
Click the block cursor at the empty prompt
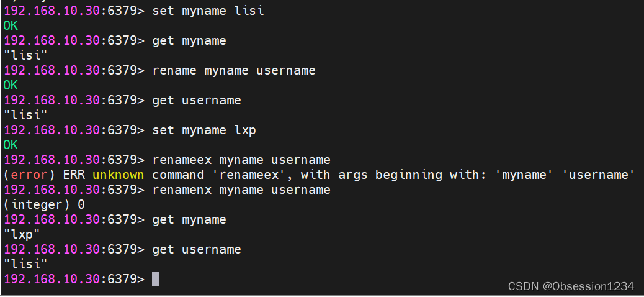click(x=156, y=279)
